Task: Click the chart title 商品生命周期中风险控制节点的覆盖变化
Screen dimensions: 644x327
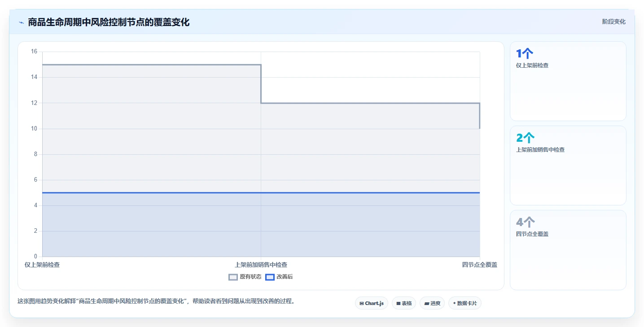Action: click(x=109, y=22)
